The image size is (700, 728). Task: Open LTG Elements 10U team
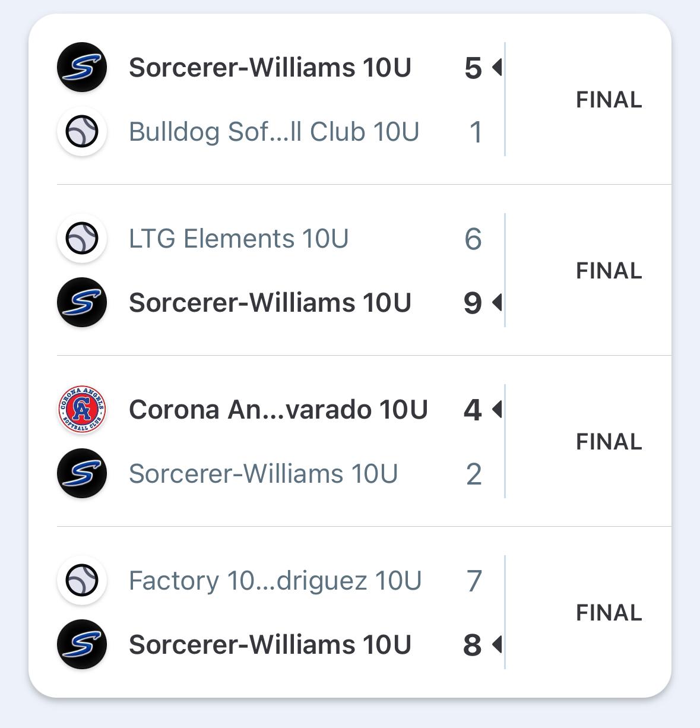239,239
